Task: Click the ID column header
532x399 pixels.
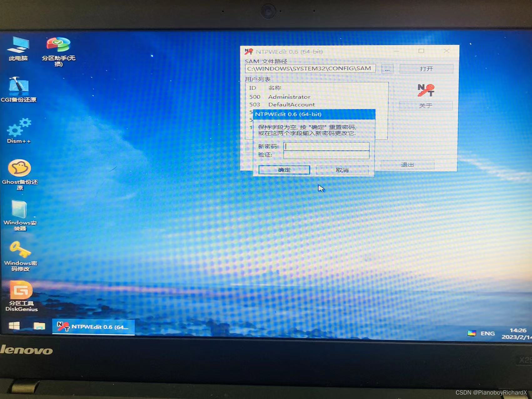Action: (x=253, y=88)
